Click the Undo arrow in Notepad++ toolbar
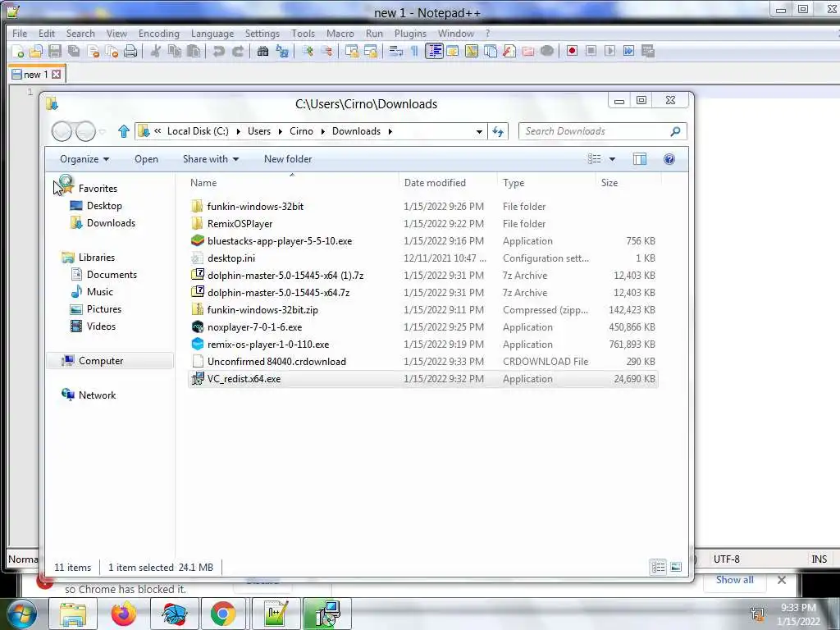 [218, 51]
